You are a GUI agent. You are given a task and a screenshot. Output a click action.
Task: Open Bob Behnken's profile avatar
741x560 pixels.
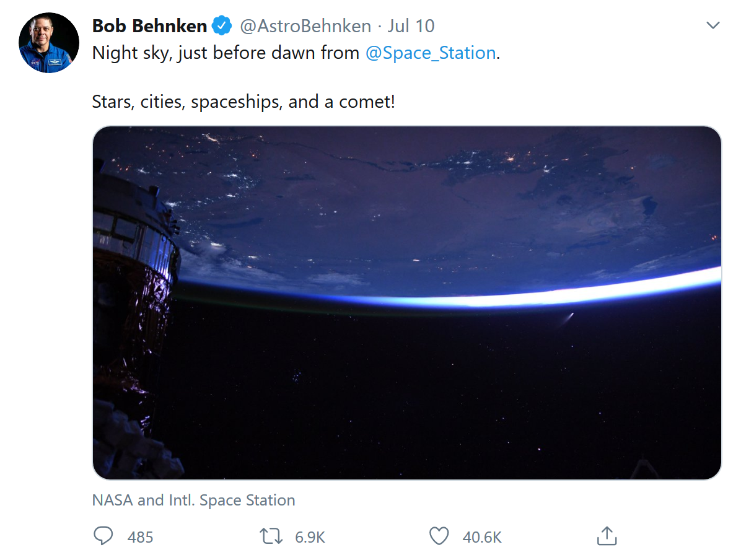[x=49, y=43]
